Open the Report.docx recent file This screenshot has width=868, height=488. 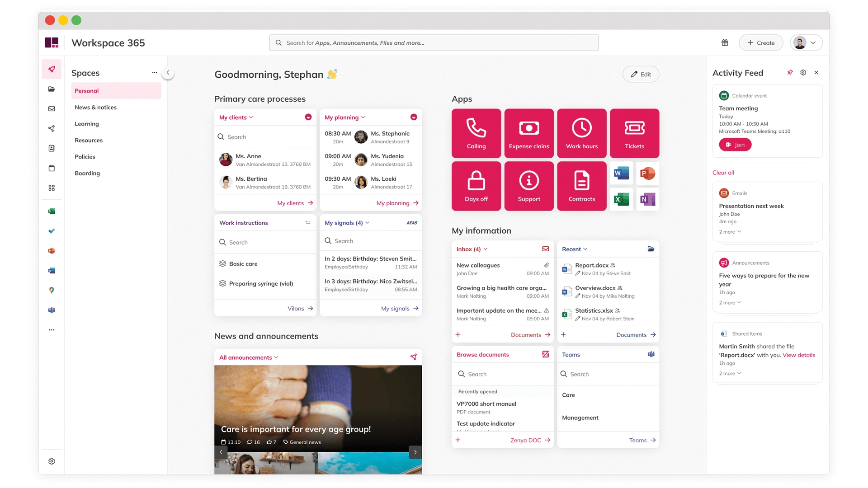(x=608, y=269)
